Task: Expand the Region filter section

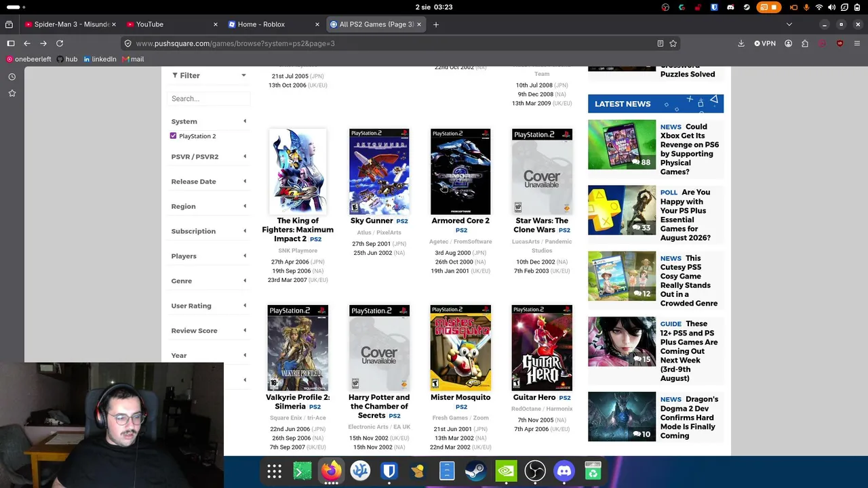Action: pyautogui.click(x=208, y=206)
